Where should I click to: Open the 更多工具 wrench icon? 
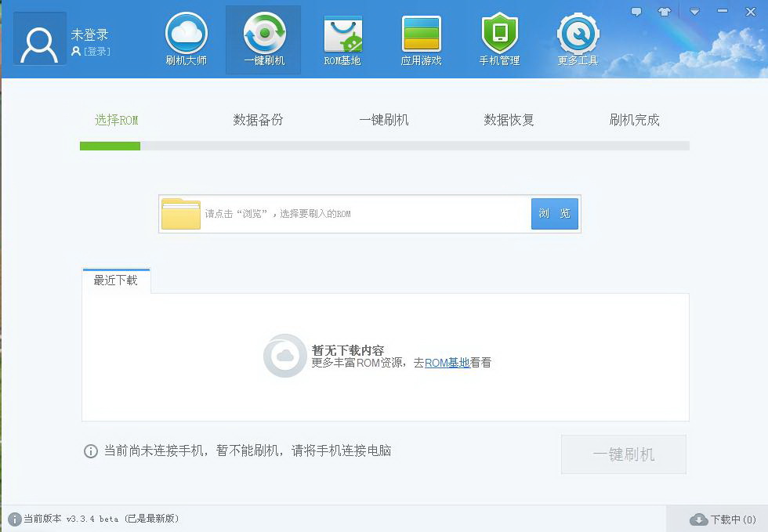point(578,40)
